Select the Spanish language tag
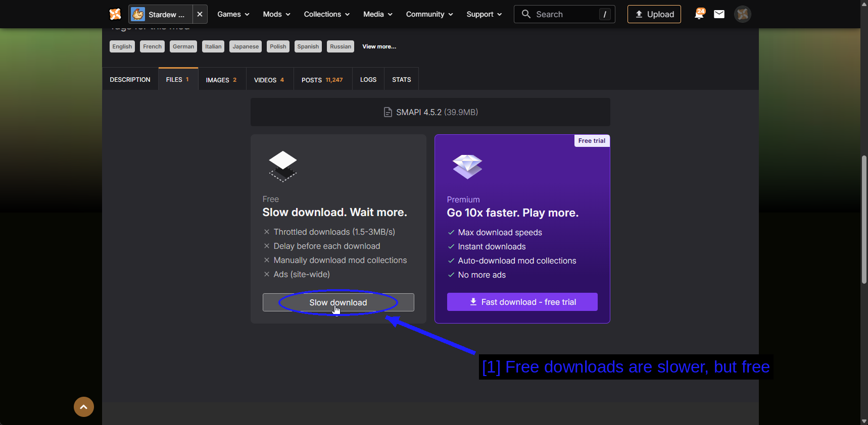Viewport: 868px width, 425px height. pos(308,46)
